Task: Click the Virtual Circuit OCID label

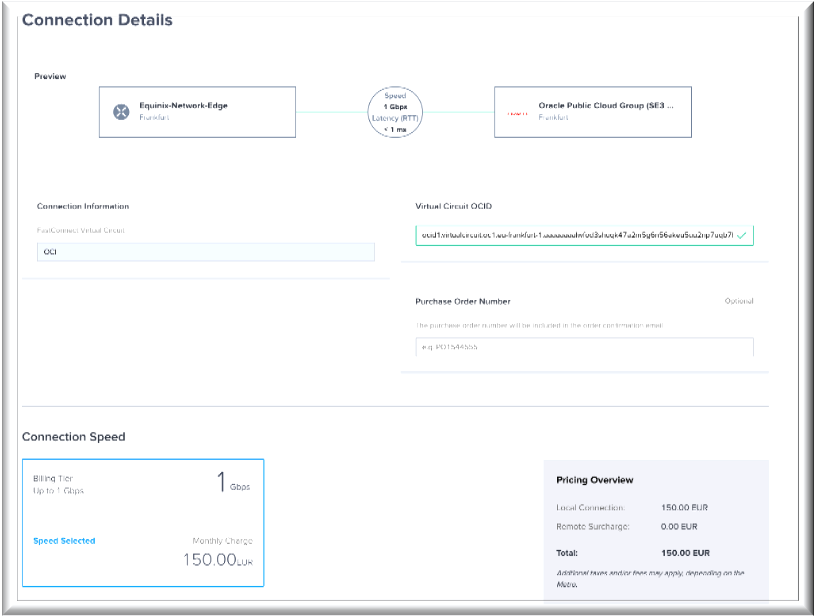Action: point(454,206)
